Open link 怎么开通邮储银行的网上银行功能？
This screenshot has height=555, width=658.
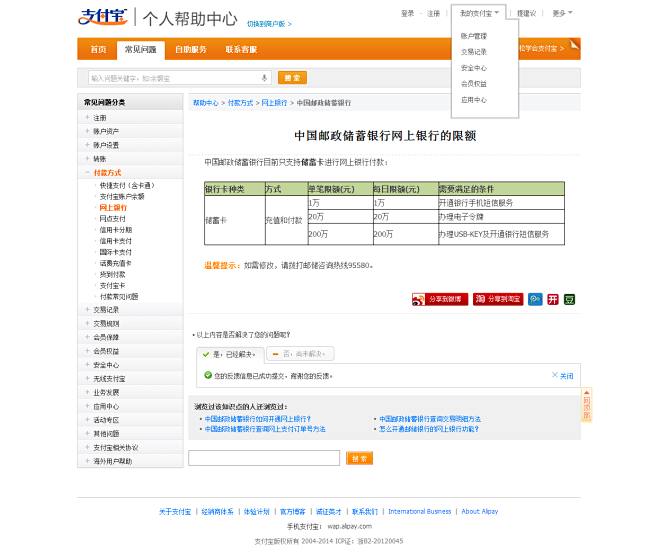[x=429, y=429]
